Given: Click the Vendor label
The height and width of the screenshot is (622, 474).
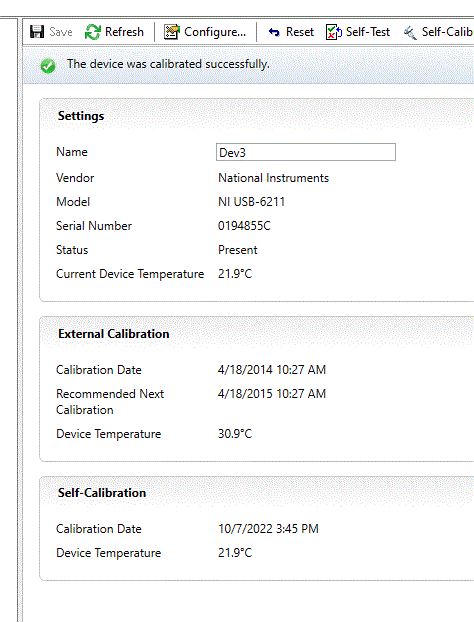Looking at the screenshot, I should (x=75, y=178).
